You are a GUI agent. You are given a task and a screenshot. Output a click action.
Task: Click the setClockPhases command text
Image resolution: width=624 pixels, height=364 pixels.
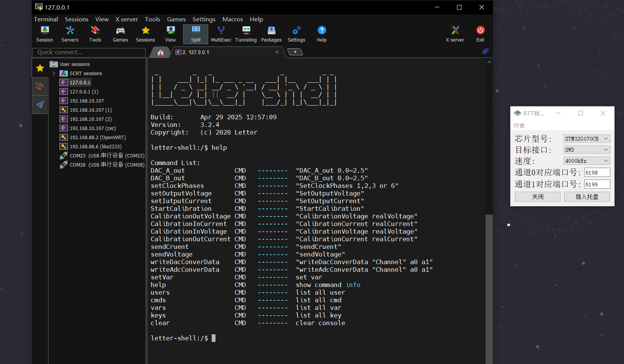pos(177,186)
